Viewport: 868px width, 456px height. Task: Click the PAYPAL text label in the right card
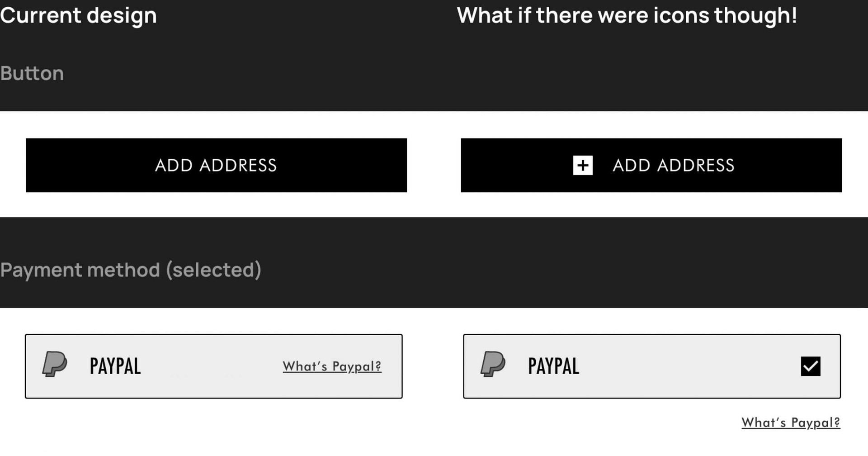click(553, 366)
